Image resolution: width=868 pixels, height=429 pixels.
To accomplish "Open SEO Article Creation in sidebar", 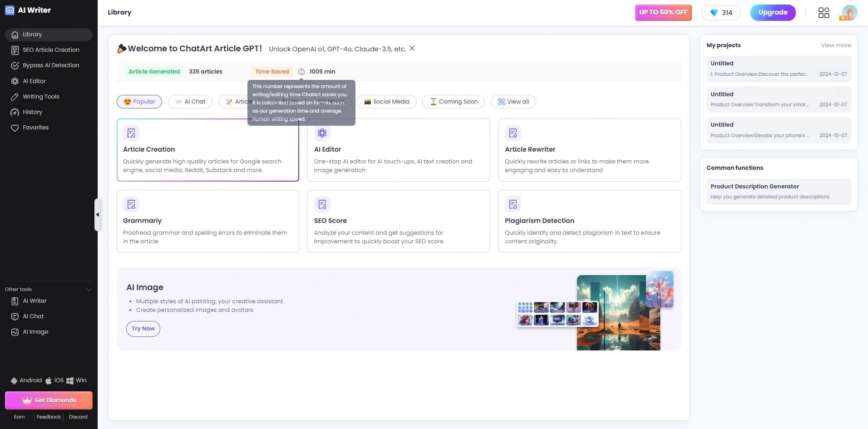I will [49, 50].
